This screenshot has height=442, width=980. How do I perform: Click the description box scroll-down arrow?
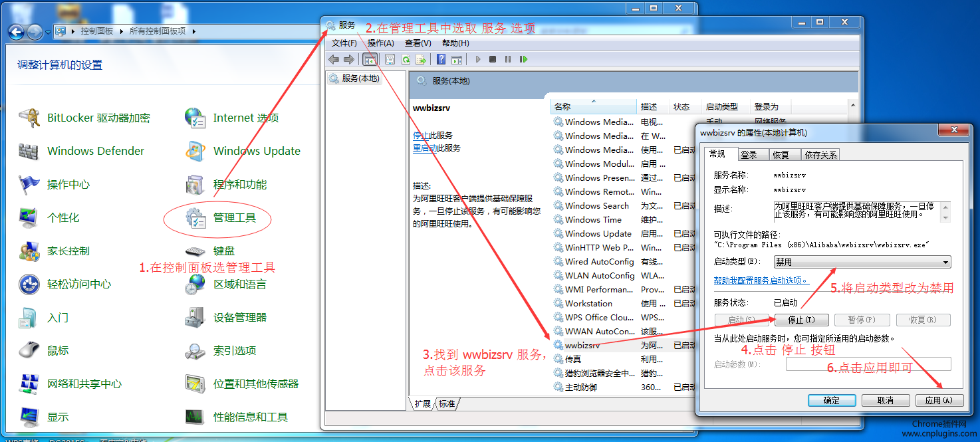click(x=946, y=217)
